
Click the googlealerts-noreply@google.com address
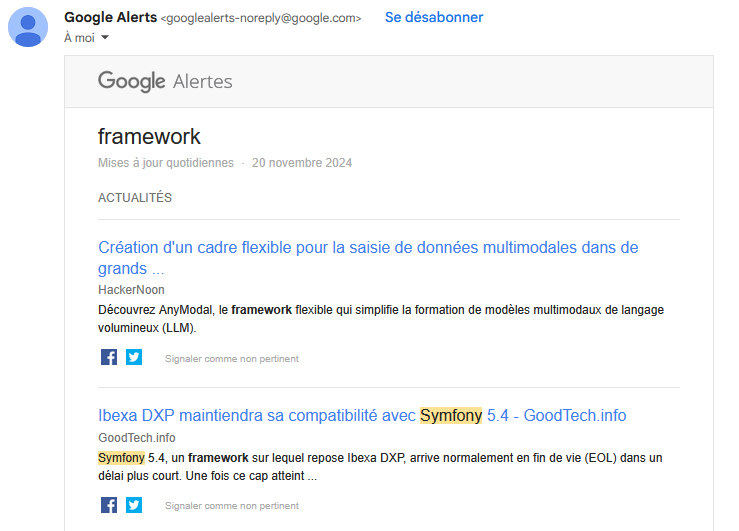click(261, 18)
